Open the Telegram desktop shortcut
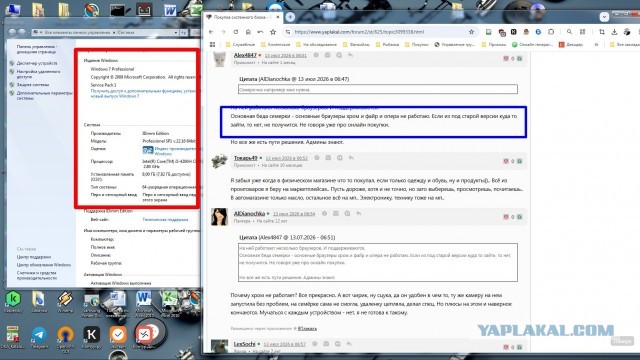This screenshot has height=360, width=640. [x=39, y=338]
